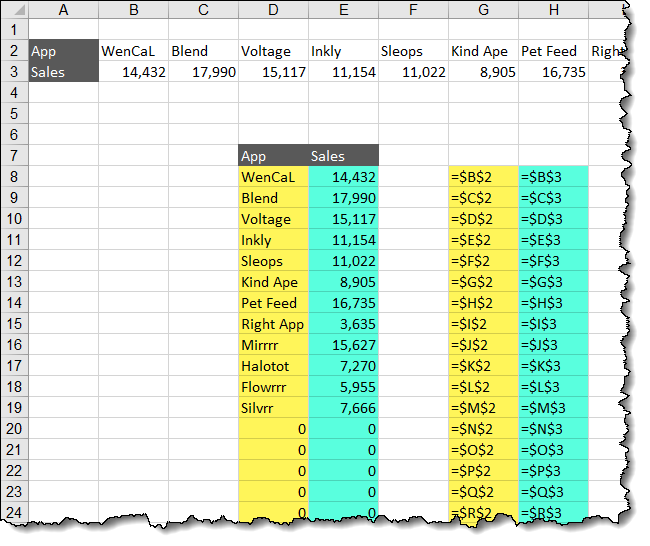Select the yellow Halotot cell

point(273,366)
